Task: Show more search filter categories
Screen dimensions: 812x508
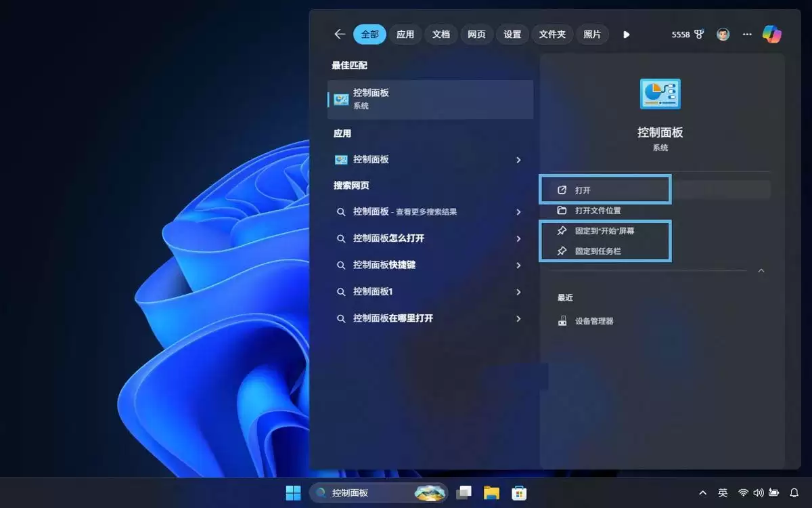Action: [x=626, y=34]
